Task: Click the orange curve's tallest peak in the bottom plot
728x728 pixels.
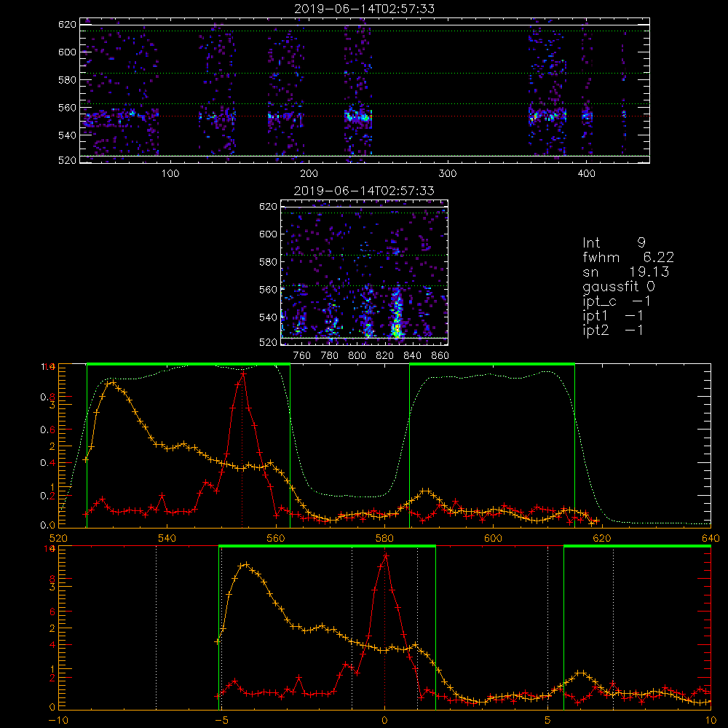Action: [x=245, y=565]
